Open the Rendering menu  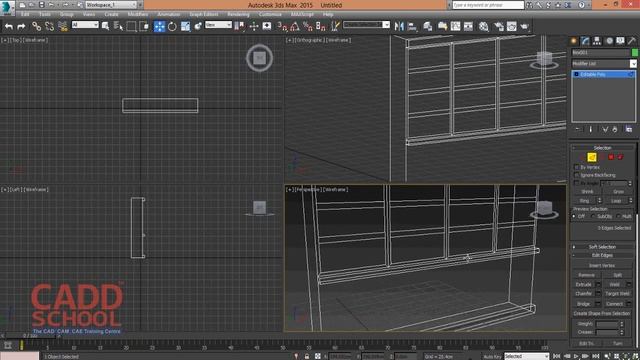coord(238,14)
